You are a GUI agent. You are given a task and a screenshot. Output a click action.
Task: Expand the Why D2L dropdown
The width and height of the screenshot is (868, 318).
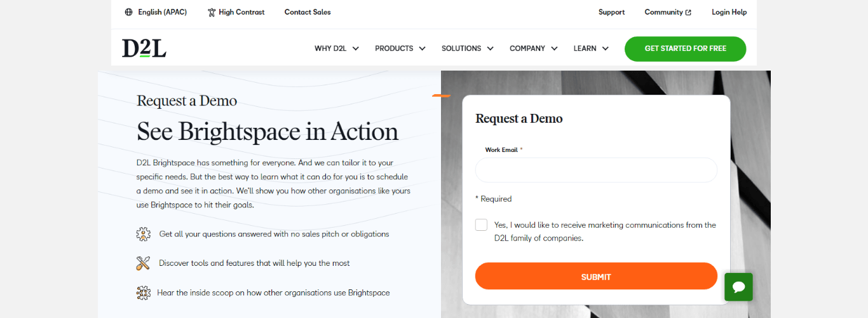[337, 48]
